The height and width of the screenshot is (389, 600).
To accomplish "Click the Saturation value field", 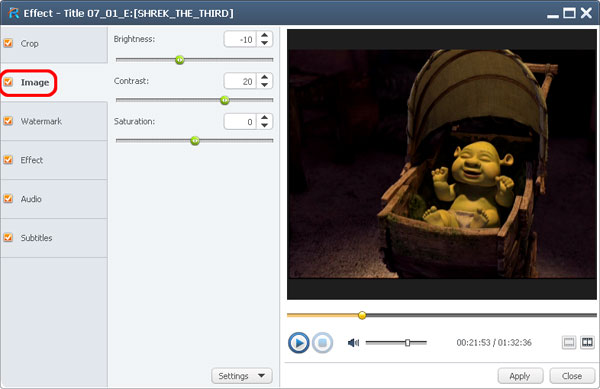I will click(240, 122).
